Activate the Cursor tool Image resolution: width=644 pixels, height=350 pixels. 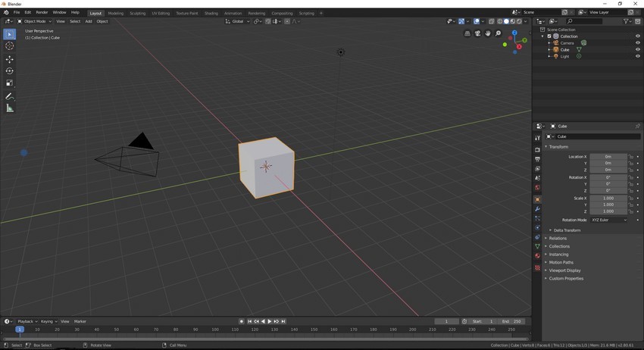point(9,46)
